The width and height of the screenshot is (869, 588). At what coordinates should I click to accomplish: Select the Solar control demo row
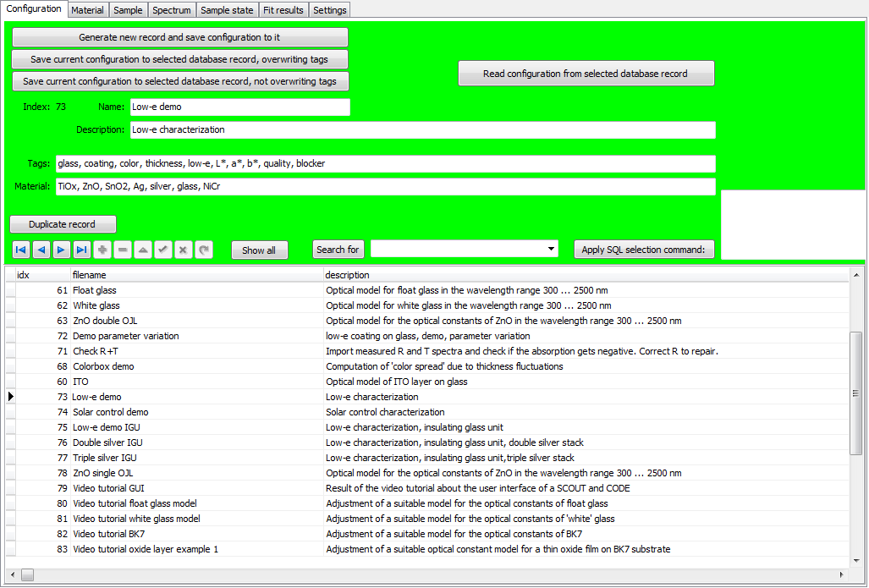(x=110, y=412)
